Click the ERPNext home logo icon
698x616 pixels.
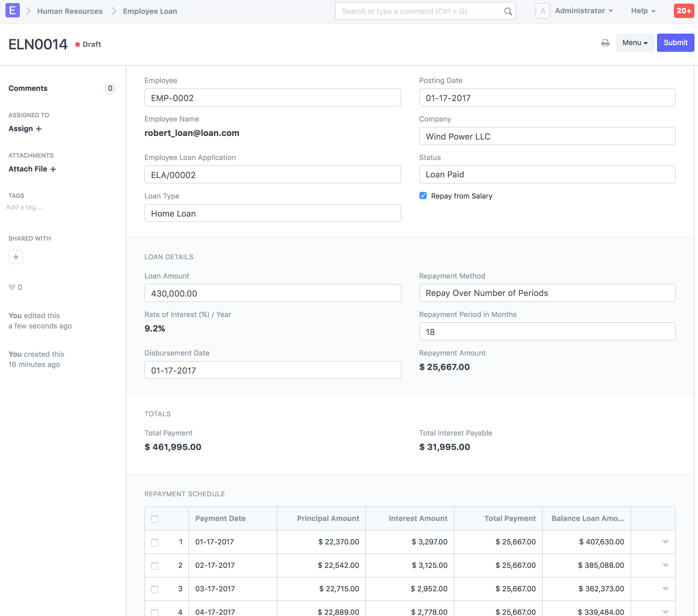[x=12, y=11]
